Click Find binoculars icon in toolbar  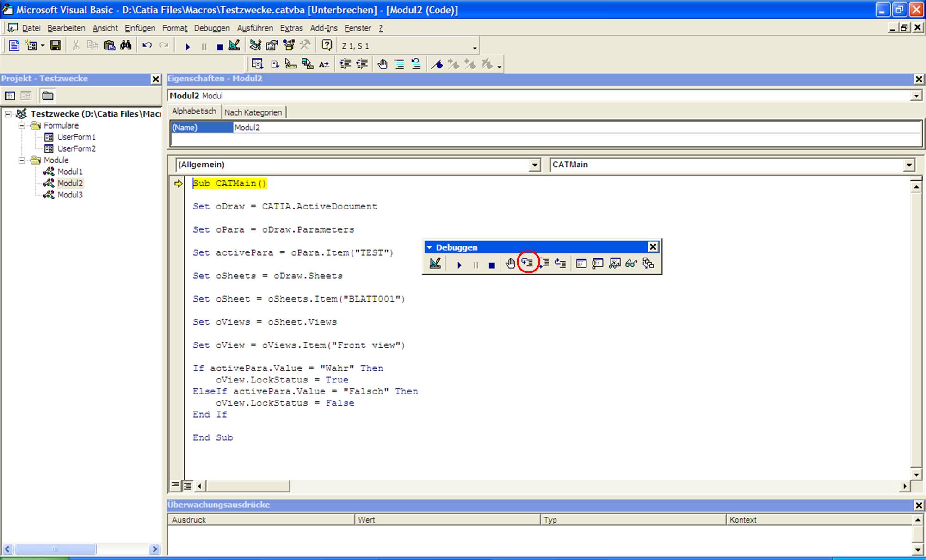pyautogui.click(x=126, y=45)
